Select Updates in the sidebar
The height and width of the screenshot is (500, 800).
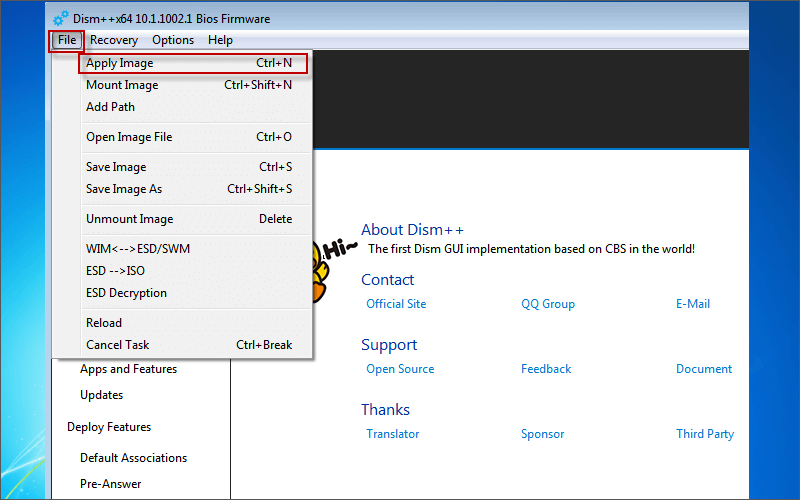tap(102, 395)
